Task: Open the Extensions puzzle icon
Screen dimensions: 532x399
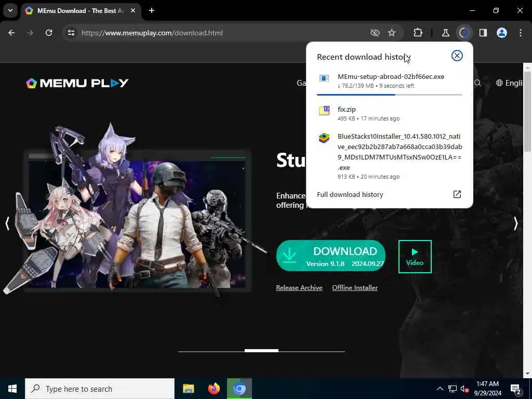Action: pyautogui.click(x=418, y=33)
